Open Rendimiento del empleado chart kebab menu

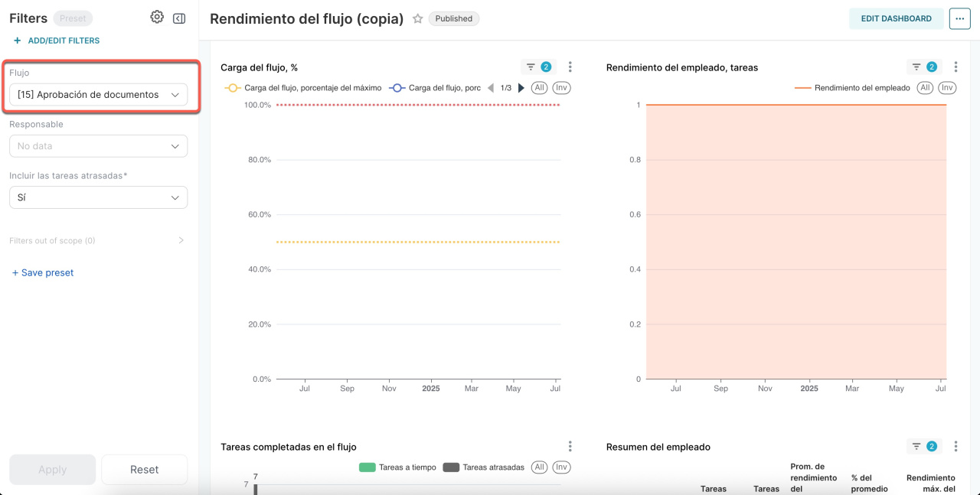click(955, 67)
